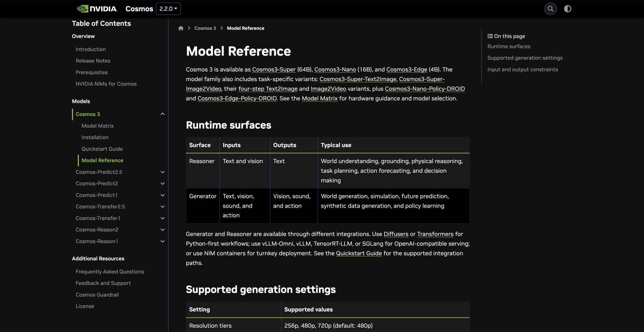Open the Cosmos3-Edge-Policy-DROID link
644x332 pixels.
[237, 99]
